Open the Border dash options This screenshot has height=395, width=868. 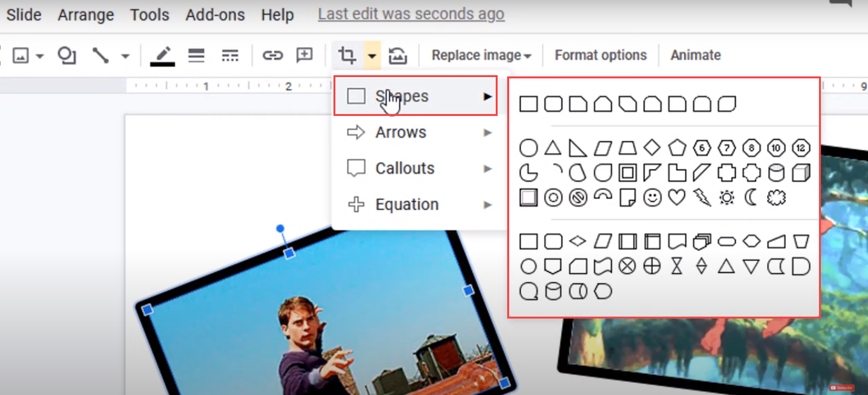(230, 55)
